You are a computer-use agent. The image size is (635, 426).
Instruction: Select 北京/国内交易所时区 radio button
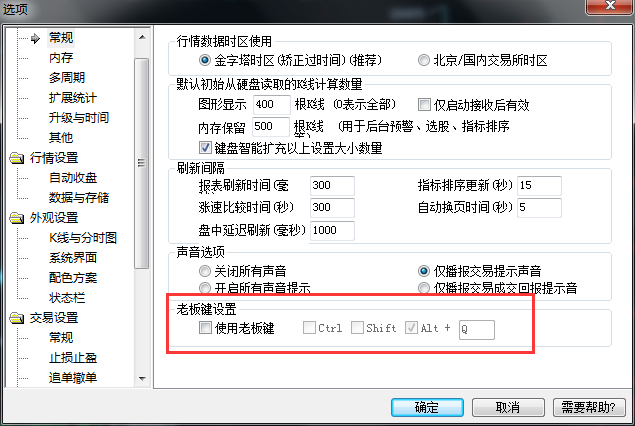pos(424,60)
